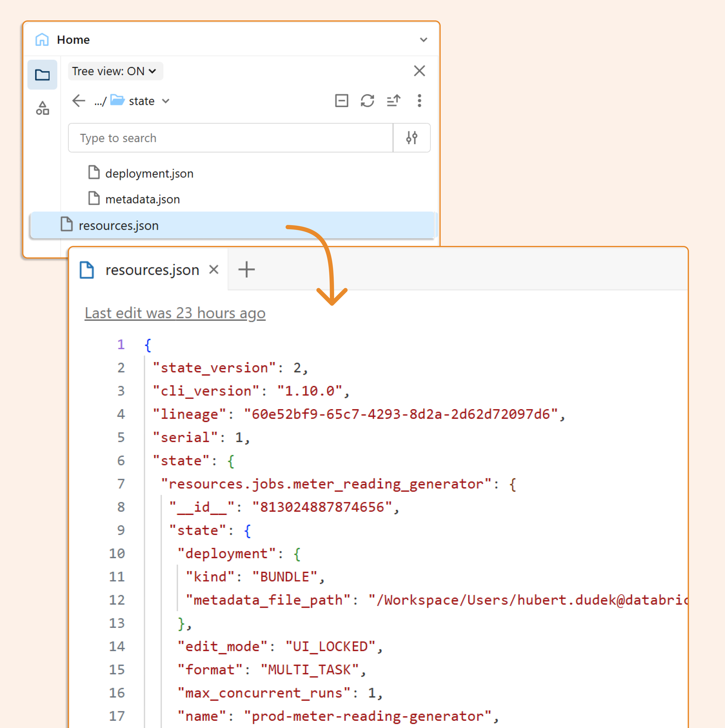Open 'Last edit was 23 hours ago' link
The height and width of the screenshot is (728, 725).
pos(175,313)
